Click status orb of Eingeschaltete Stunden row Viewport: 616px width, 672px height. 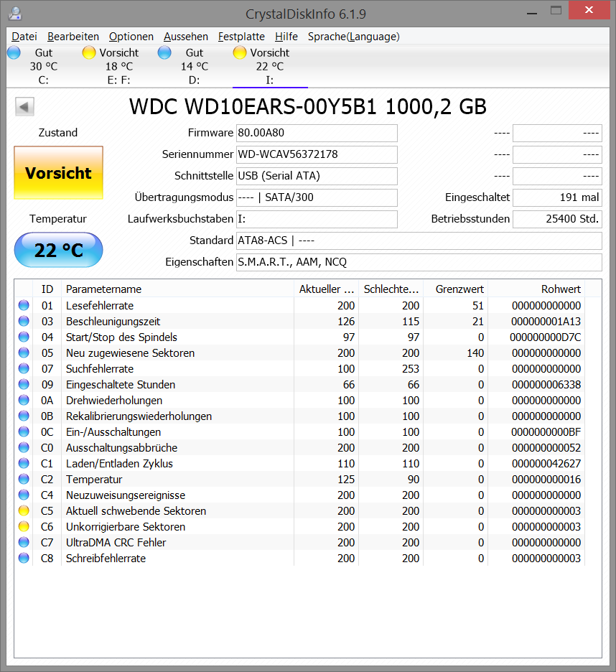tap(24, 384)
